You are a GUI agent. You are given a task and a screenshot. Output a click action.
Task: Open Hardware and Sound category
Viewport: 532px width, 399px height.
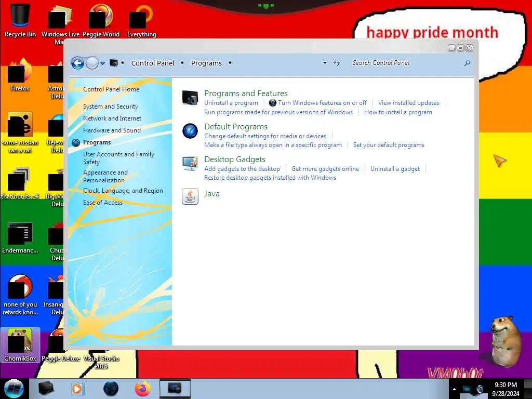coord(112,130)
